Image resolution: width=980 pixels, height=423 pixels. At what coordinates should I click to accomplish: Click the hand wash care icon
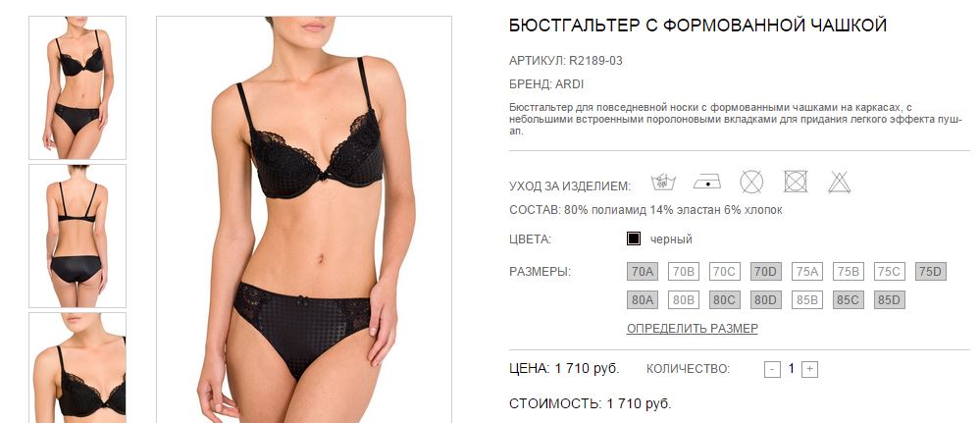point(663,183)
